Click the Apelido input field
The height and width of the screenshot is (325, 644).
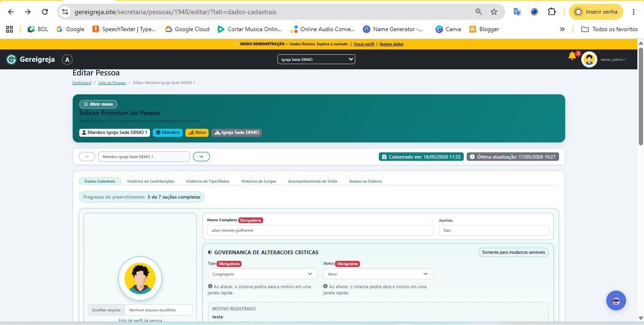494,230
